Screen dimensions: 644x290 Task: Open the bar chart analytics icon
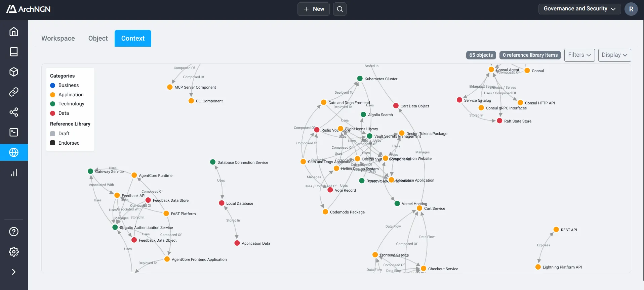point(14,173)
